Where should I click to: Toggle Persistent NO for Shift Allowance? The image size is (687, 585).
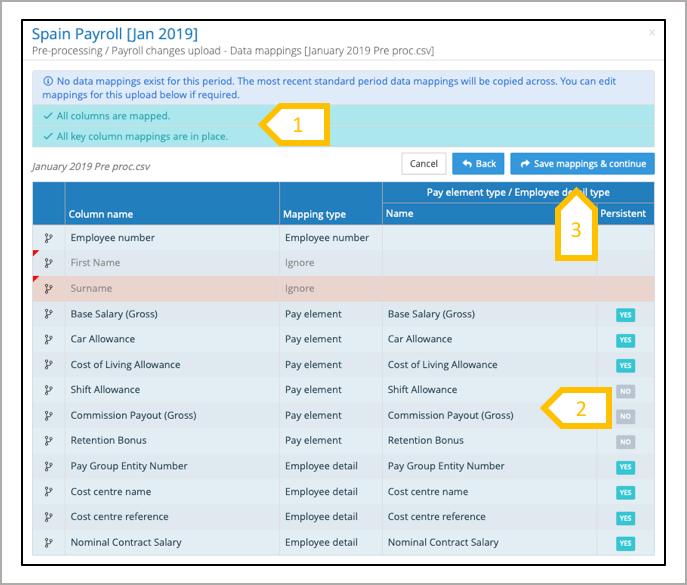[x=625, y=391]
